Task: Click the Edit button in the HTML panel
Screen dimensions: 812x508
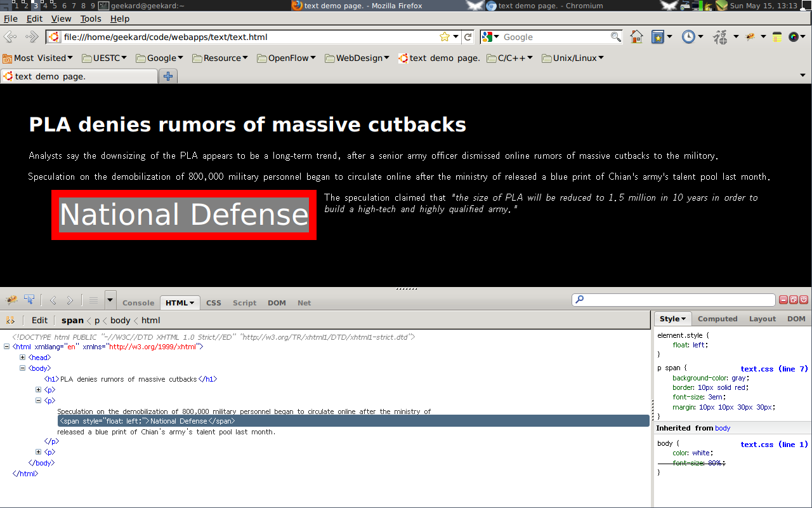Action: [x=39, y=320]
